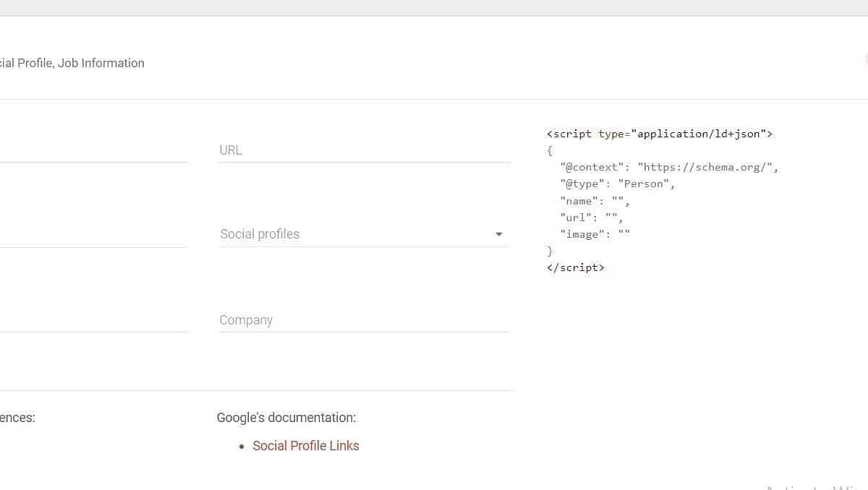Image resolution: width=868 pixels, height=490 pixels.
Task: Click the Job Information header text
Action: [x=101, y=63]
